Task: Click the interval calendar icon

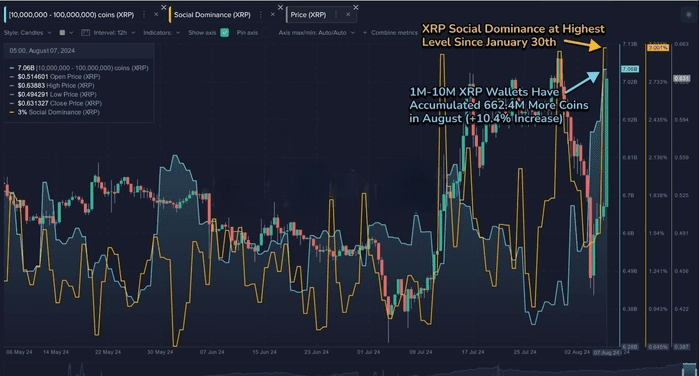Action: click(86, 33)
